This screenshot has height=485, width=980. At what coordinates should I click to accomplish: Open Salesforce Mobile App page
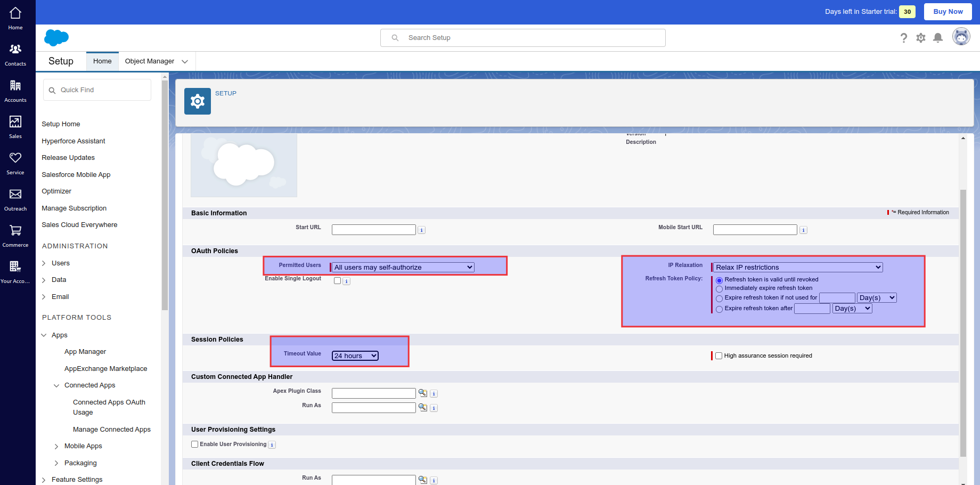click(x=76, y=175)
